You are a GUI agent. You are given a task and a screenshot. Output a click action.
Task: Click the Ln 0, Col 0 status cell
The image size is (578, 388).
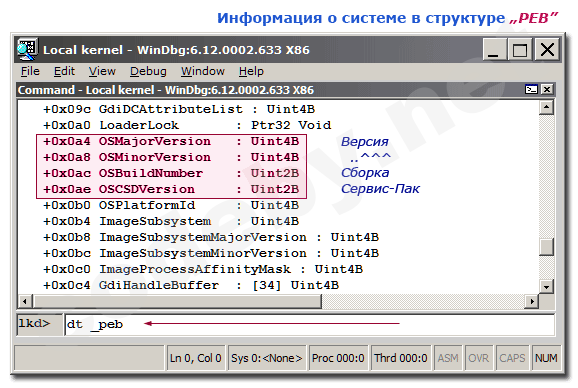click(x=196, y=358)
